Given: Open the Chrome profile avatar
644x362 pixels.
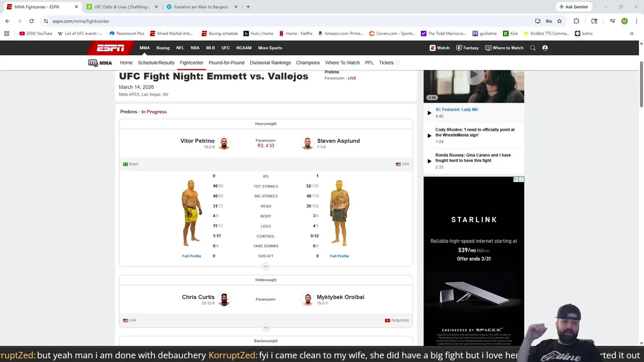Looking at the screenshot, I should (624, 21).
